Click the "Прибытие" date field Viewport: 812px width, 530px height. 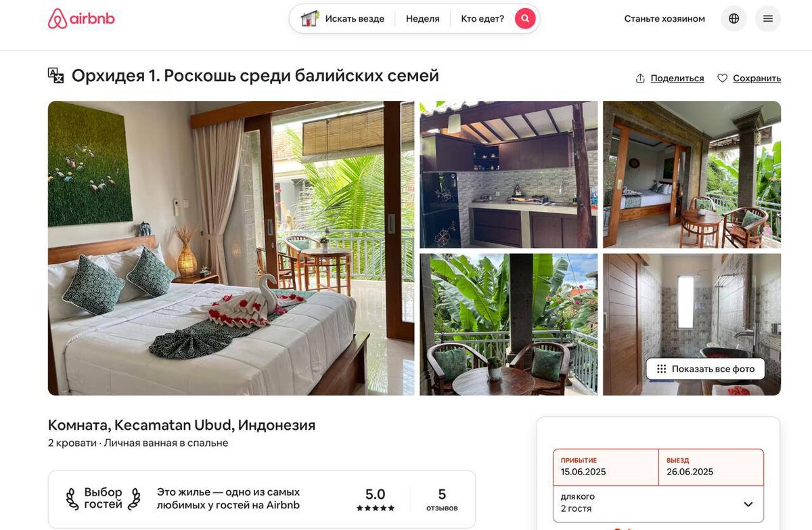pos(606,467)
